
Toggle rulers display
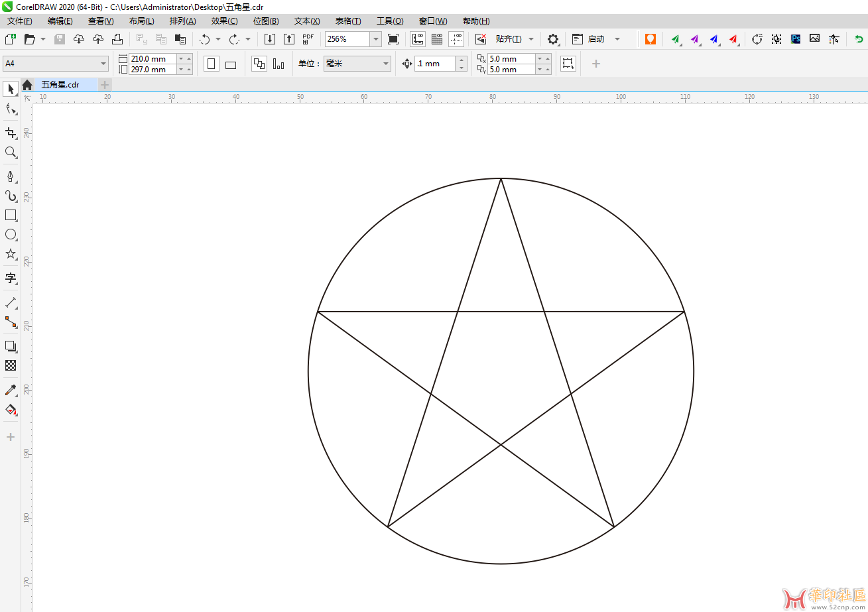(418, 39)
